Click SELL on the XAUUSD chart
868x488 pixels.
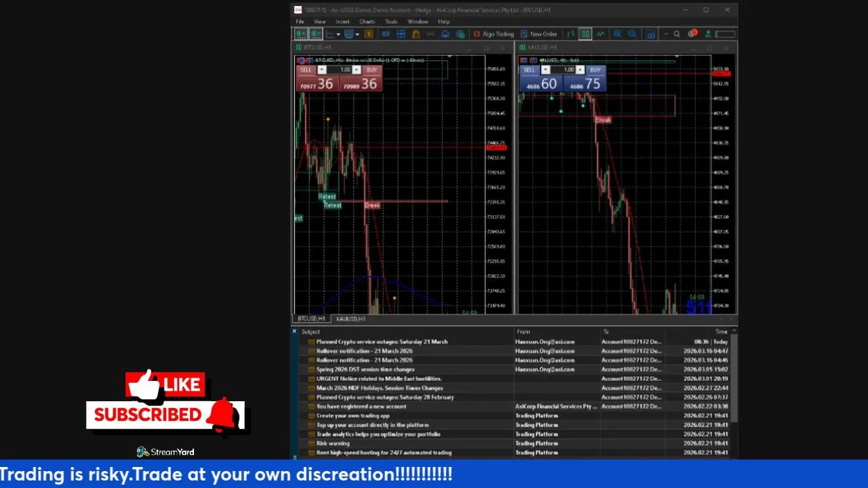[x=530, y=70]
